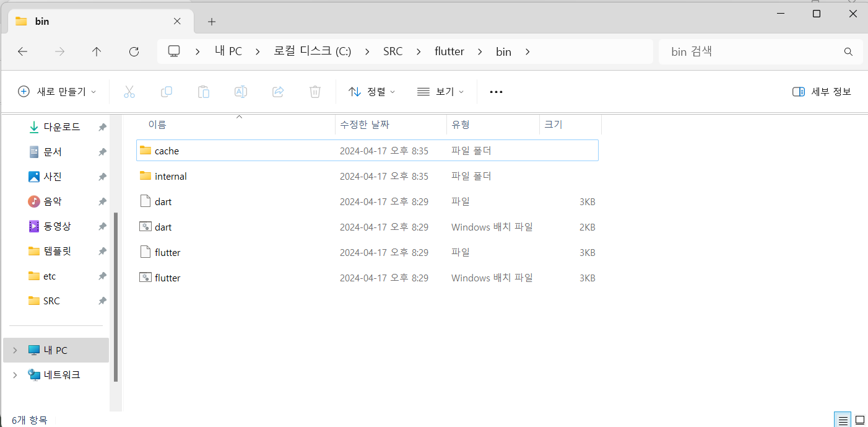This screenshot has height=427, width=868.
Task: Click 2KB size of dart batch file
Action: pos(587,227)
